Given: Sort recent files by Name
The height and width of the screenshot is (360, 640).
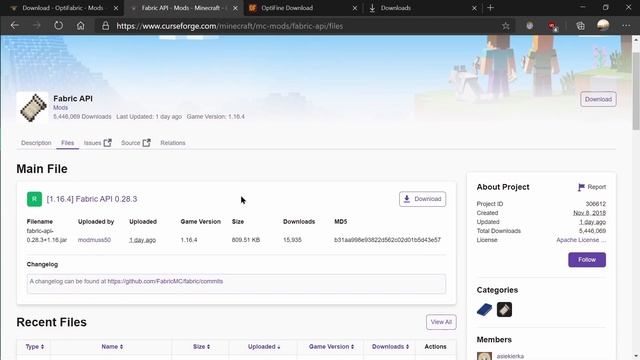Looking at the screenshot, I should 112,347.
